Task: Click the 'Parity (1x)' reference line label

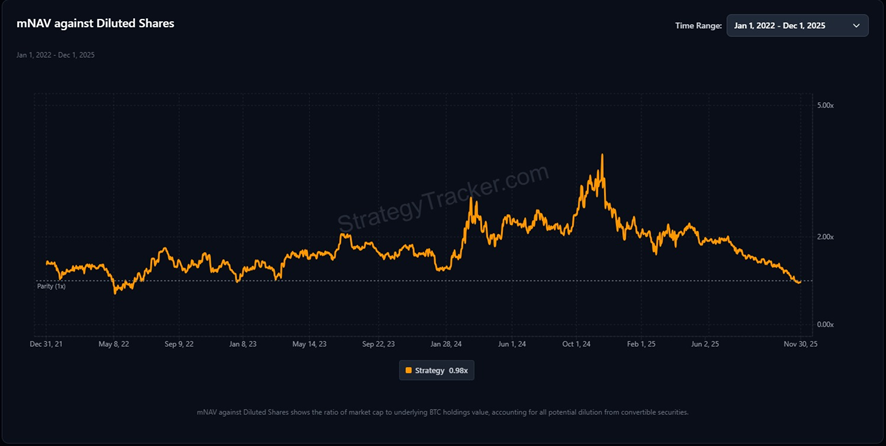Action: 45,287
